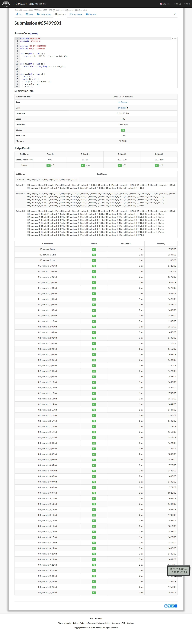The image size is (192, 644).
Task: Click the AC badge for 00_sample_00.txt
Action: 94,249
